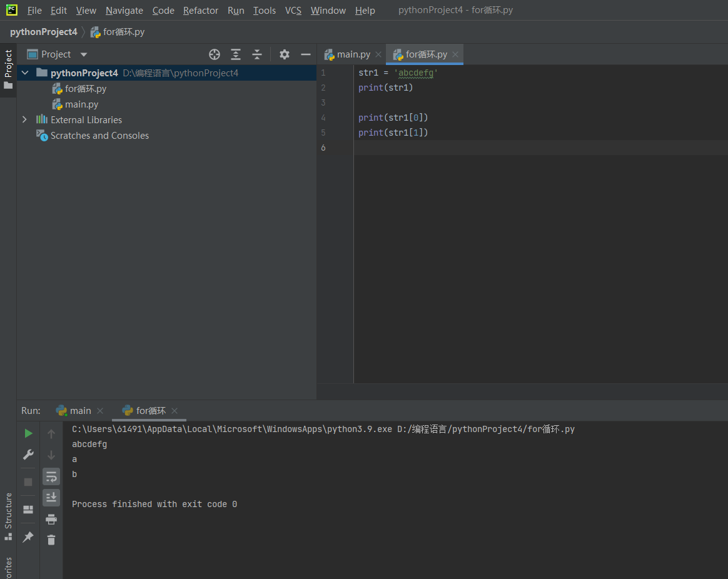The width and height of the screenshot is (728, 579).
Task: Click the Scratches and Consoles icon
Action: 42,136
